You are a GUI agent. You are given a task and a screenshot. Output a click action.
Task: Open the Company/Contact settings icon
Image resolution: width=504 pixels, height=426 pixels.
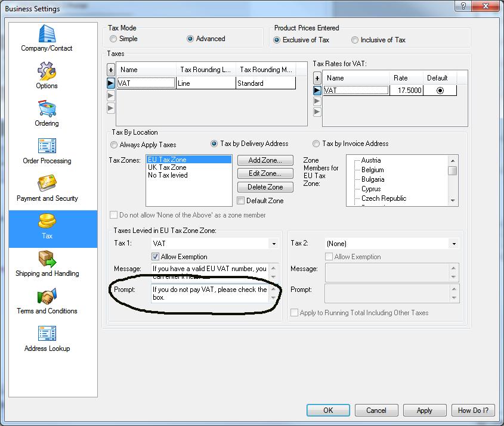(47, 35)
